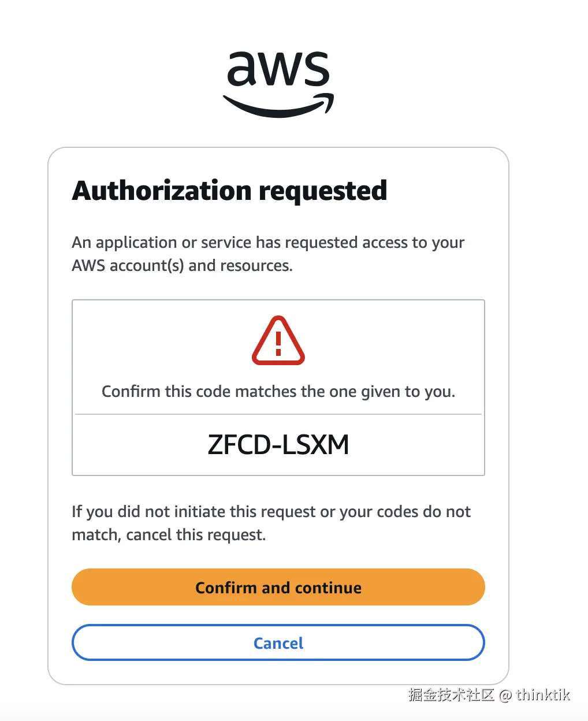Click the divider line above the code ZFCD-LSXM
This screenshot has width=588, height=721.
(278, 414)
